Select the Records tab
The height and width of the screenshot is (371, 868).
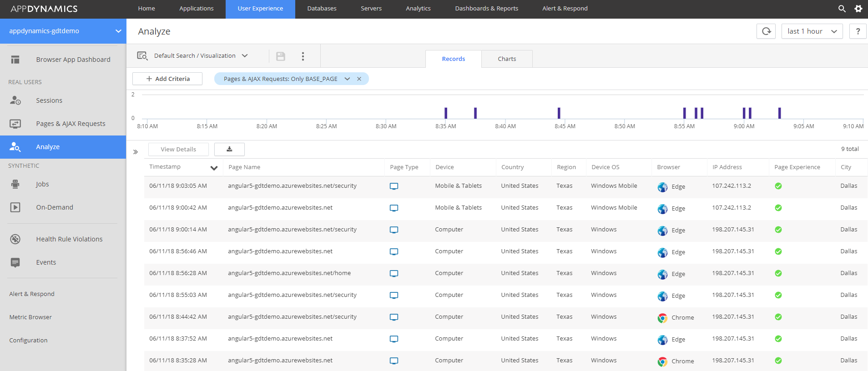pos(454,59)
